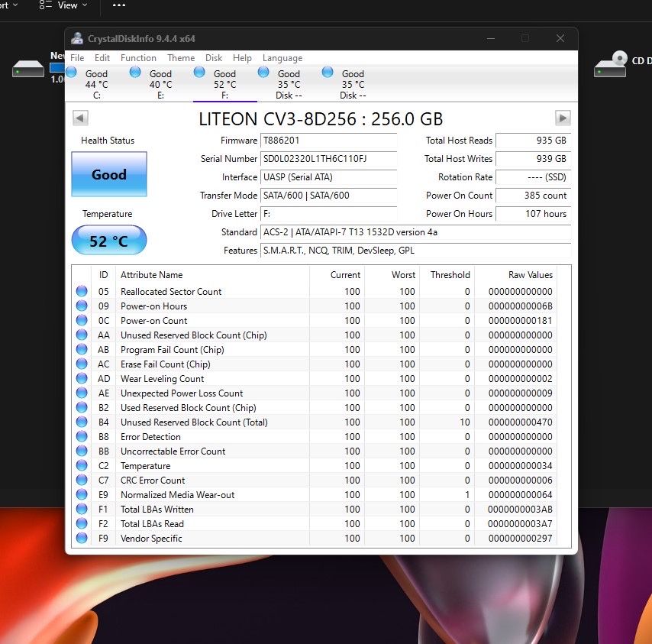Open the Edit menu
The image size is (652, 644).
102,58
